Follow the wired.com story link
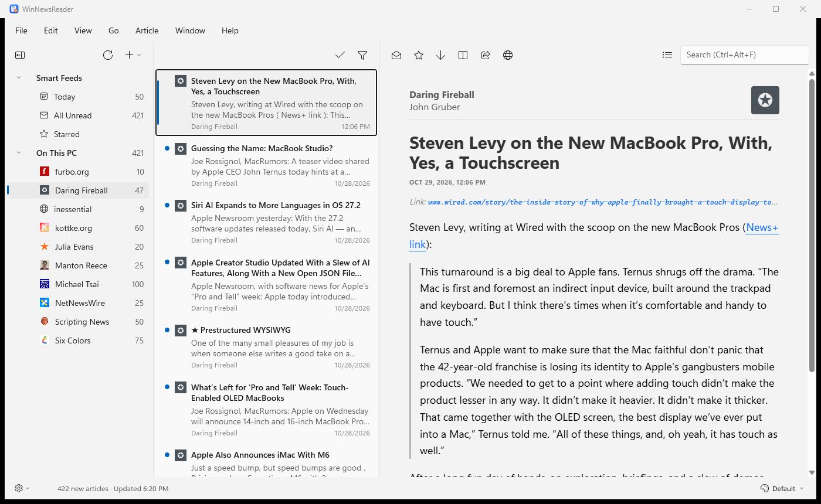 [x=603, y=202]
